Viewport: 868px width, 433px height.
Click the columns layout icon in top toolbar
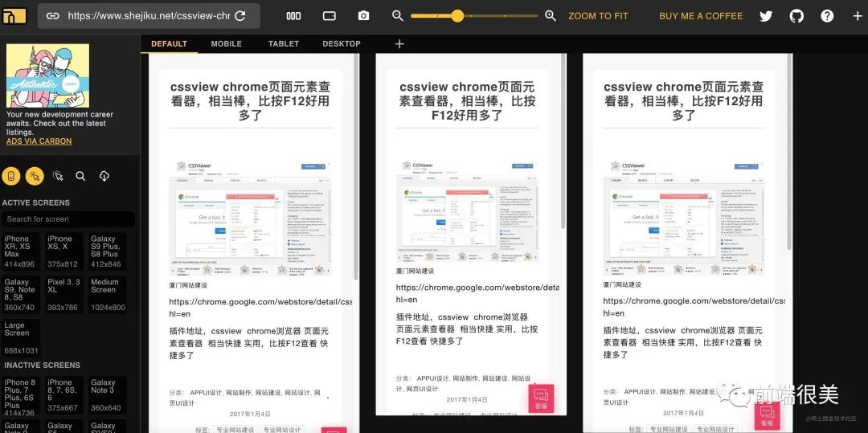coord(293,16)
